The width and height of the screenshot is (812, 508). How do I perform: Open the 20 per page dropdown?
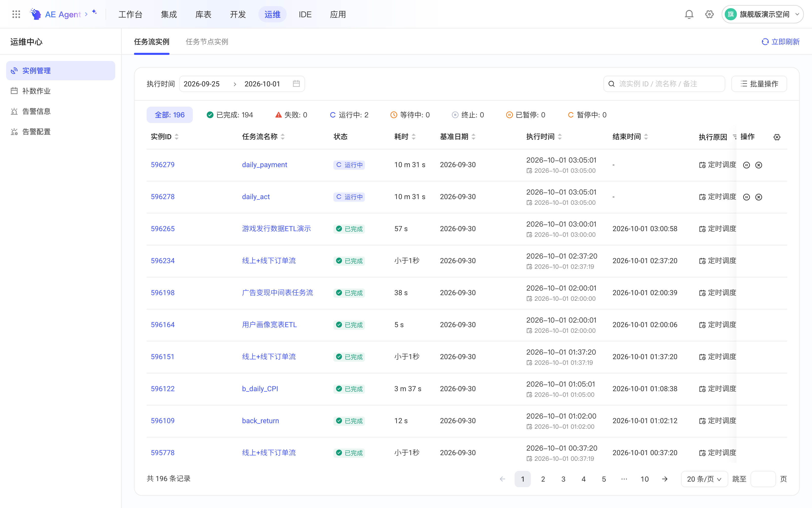704,479
